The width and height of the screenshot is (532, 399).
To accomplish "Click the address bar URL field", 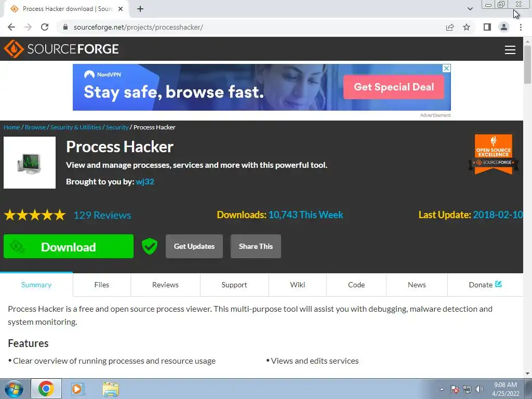I will 252,27.
